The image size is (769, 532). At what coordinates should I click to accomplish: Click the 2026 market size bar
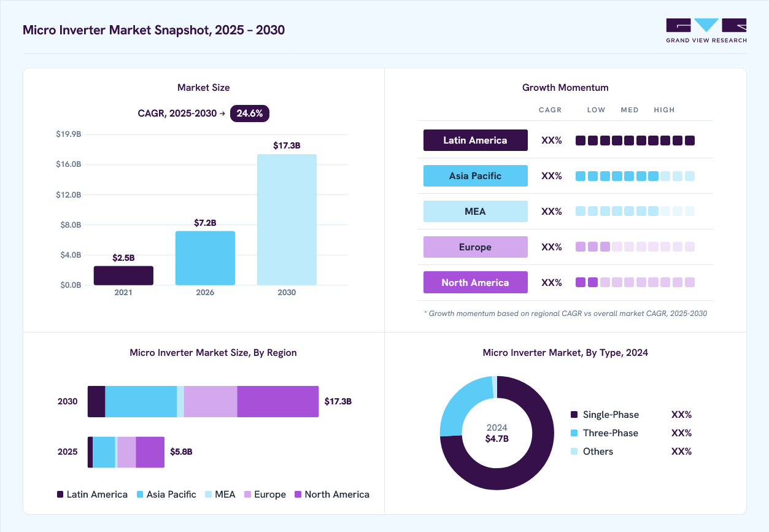(205, 258)
